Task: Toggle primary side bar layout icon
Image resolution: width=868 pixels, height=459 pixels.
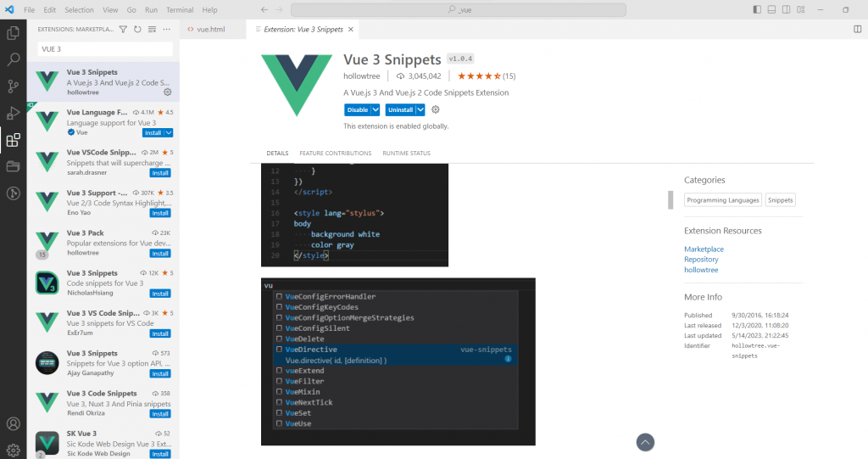Action: click(757, 10)
